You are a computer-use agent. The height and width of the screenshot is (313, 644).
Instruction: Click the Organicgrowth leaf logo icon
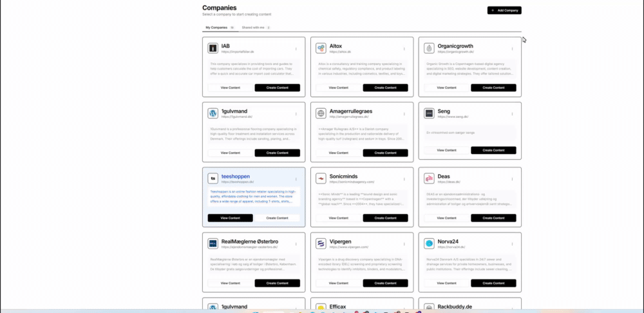click(429, 48)
